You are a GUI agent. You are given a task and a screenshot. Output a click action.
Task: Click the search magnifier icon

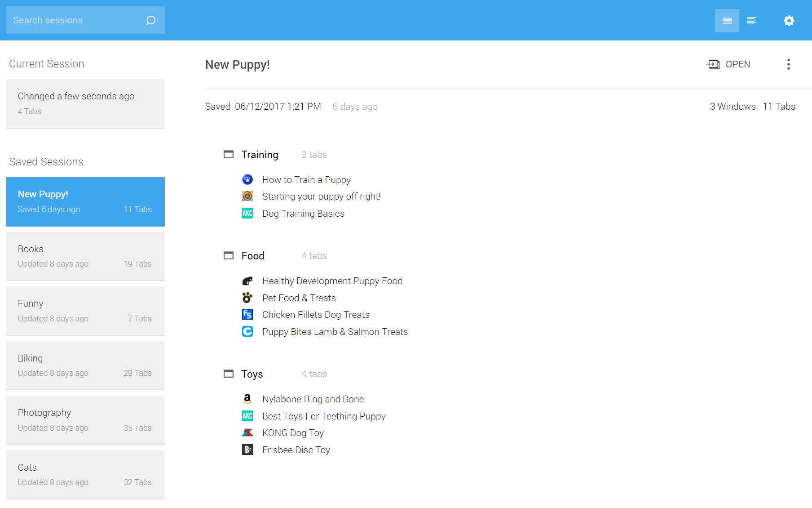[151, 20]
